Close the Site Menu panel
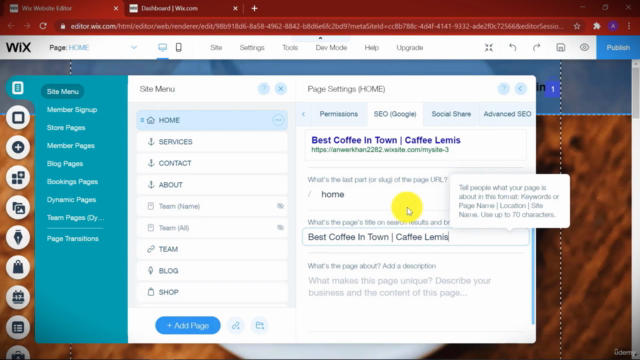 [x=281, y=89]
